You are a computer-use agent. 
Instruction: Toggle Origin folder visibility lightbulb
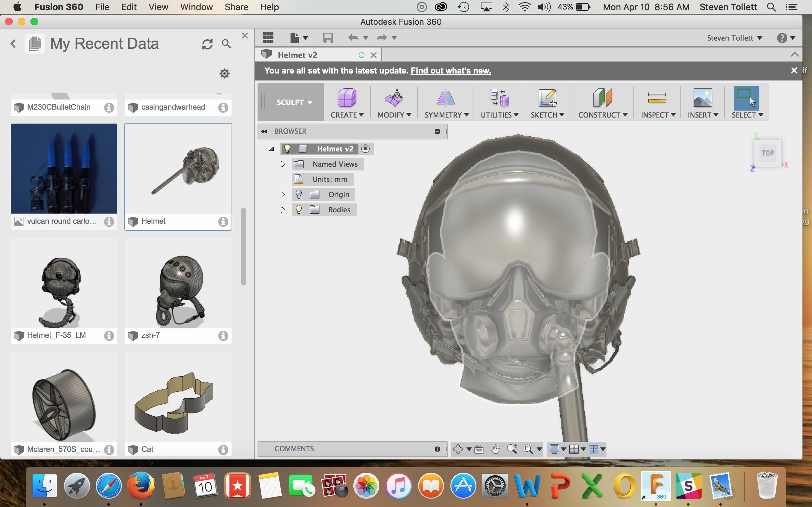pos(298,195)
